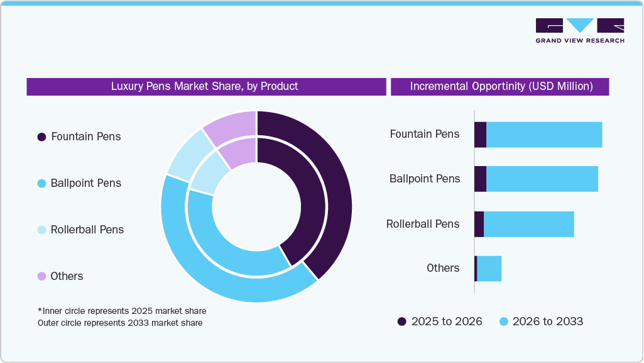
Task: Click the inner ring Others lavender segment
Action: pos(240,152)
